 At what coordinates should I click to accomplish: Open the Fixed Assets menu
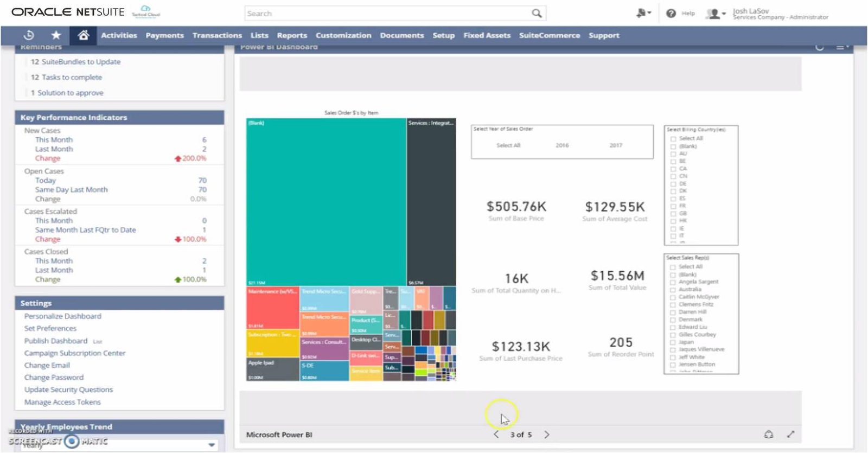(x=487, y=35)
